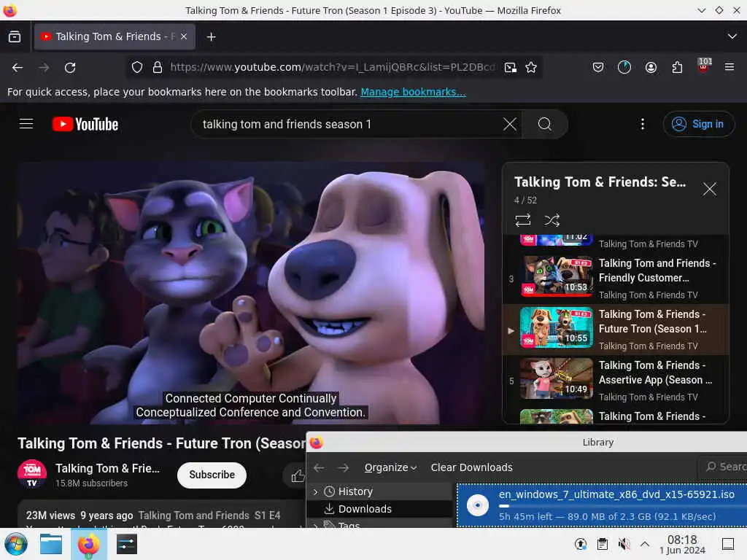The image size is (747, 560).
Task: Toggle playlist shuffle button
Action: 551,220
